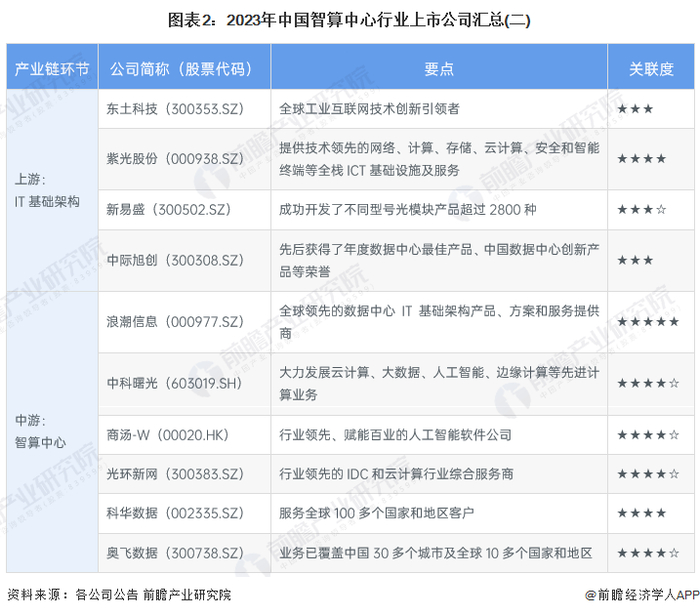
Task: Click company '浪潮信息（000977.SZ）'
Action: click(x=175, y=322)
